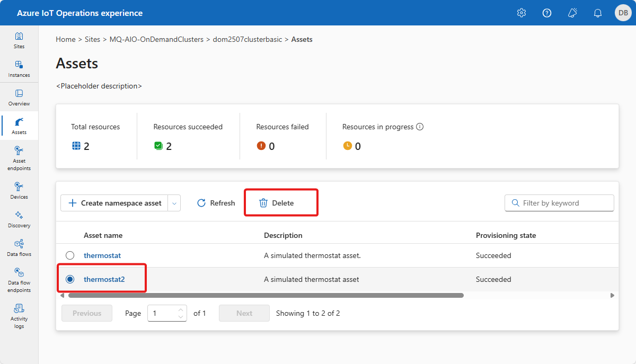Click the Resources in progress info icon
This screenshot has height=364, width=636.
click(420, 127)
